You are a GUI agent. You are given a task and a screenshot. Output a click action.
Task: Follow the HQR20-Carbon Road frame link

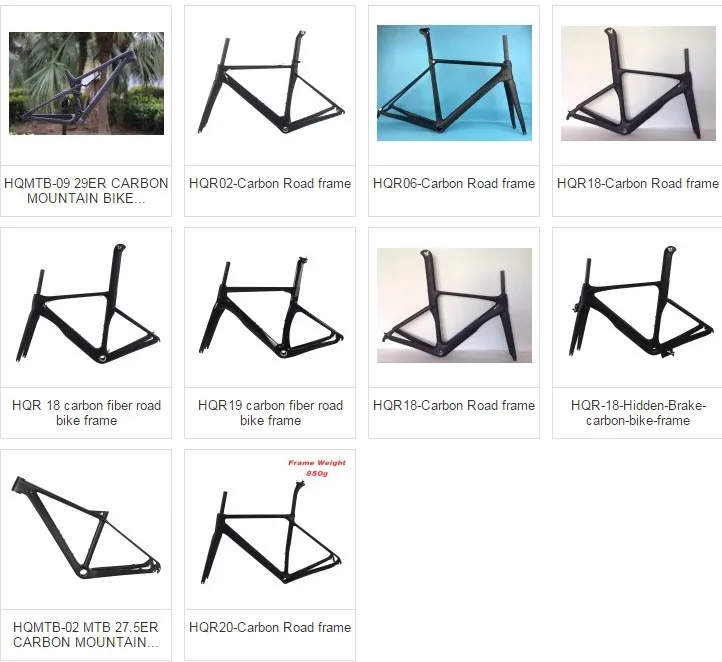pyautogui.click(x=270, y=627)
